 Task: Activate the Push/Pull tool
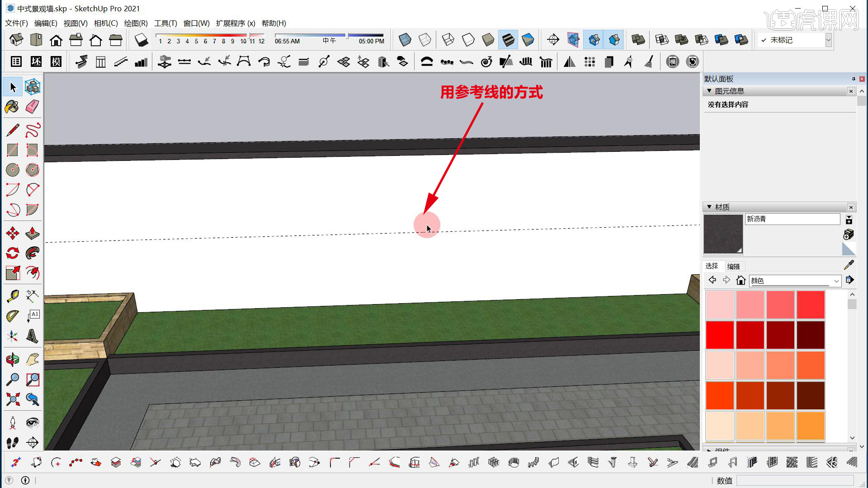point(33,233)
